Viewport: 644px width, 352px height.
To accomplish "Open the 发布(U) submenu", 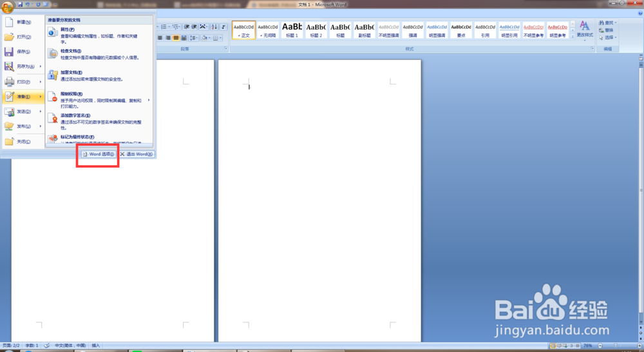I will [23, 126].
